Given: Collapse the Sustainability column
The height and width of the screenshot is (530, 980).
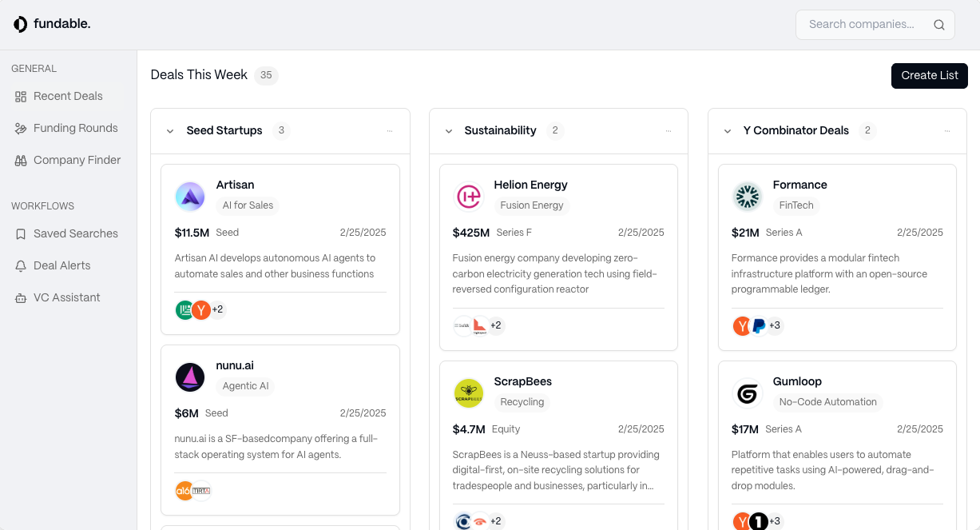Looking at the screenshot, I should coord(449,131).
